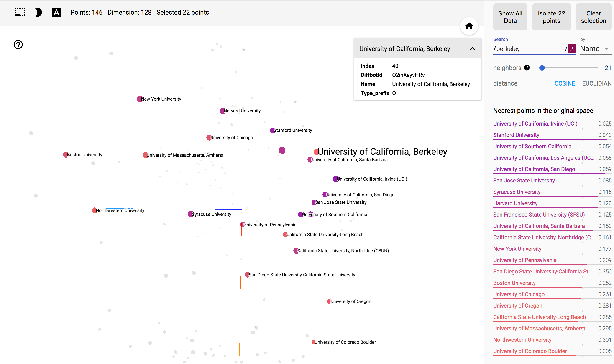Reset view with home icon
Viewport: 614px width, 364px height.
(469, 26)
